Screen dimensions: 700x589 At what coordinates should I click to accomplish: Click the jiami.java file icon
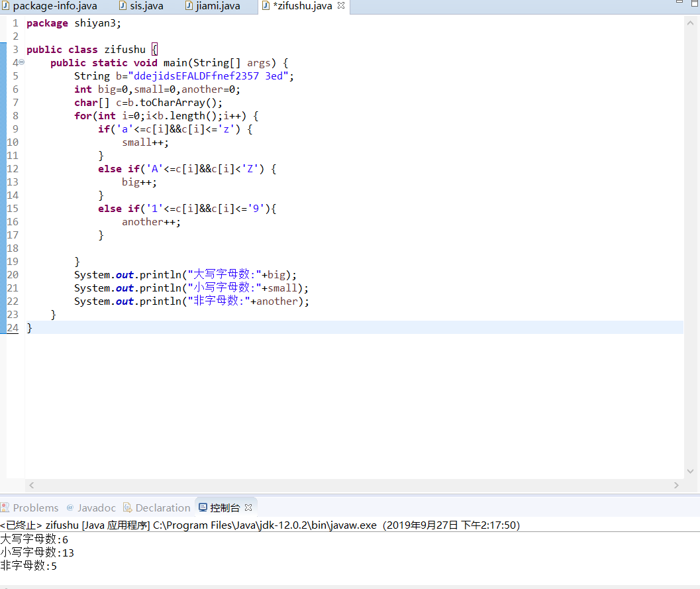[x=189, y=6]
